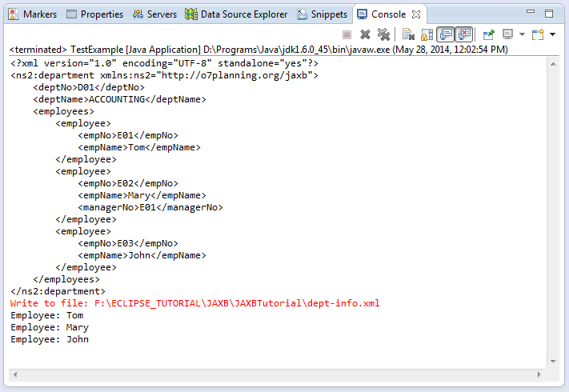Click the xml version declaration line
Image resolution: width=569 pixels, height=392 pixels.
click(164, 63)
